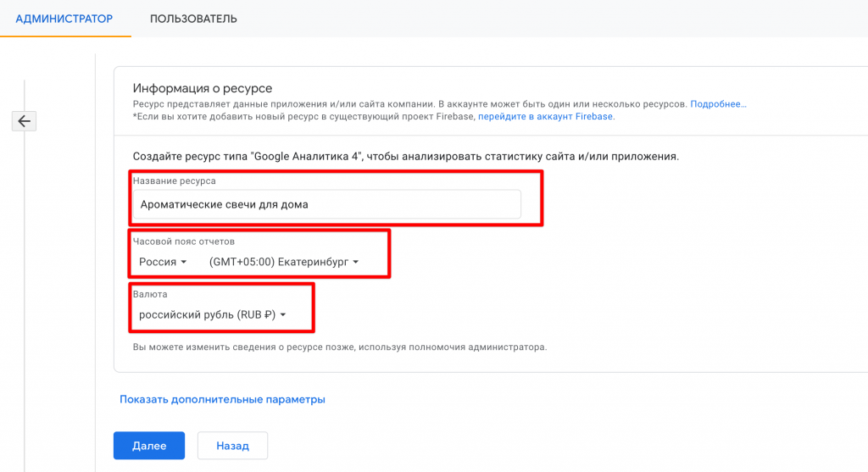
Task: Click the back arrow icon on the left
Action: pos(24,121)
